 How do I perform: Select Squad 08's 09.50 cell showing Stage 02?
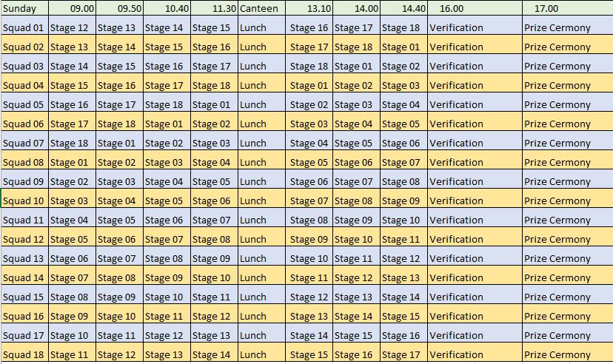[119, 162]
